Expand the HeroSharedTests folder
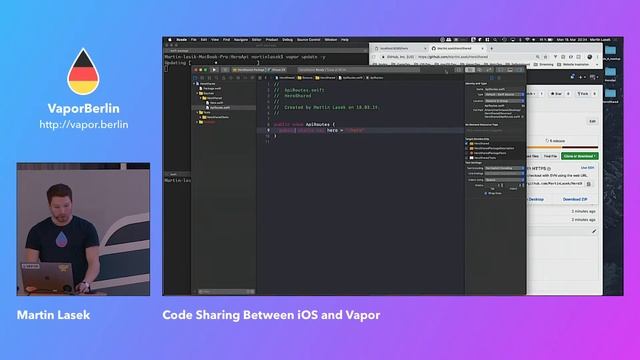Viewport: 640px width, 360px height. (200, 118)
